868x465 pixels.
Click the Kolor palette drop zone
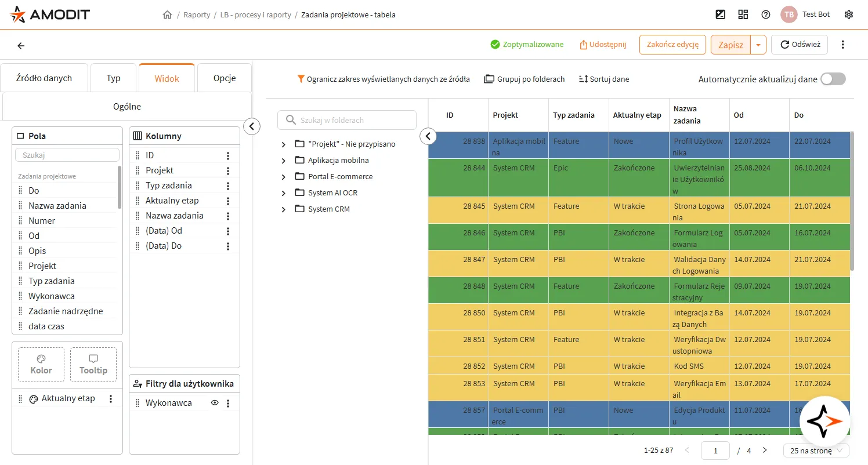pyautogui.click(x=41, y=365)
